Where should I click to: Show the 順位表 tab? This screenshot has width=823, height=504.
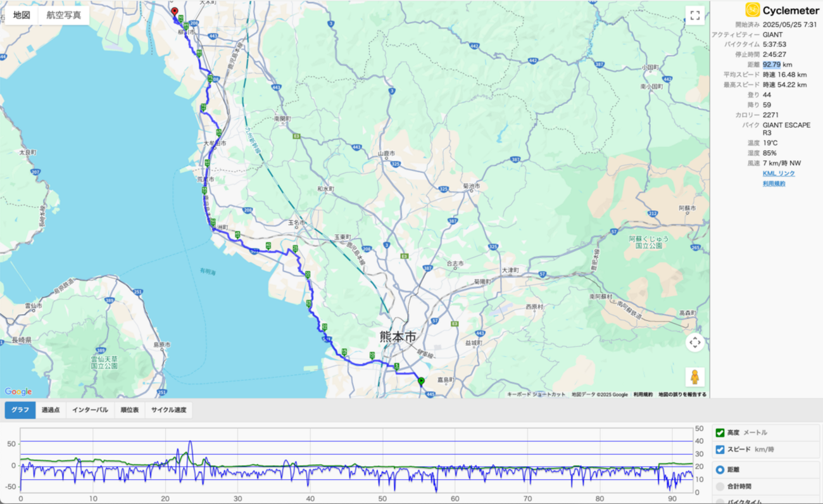(x=130, y=410)
